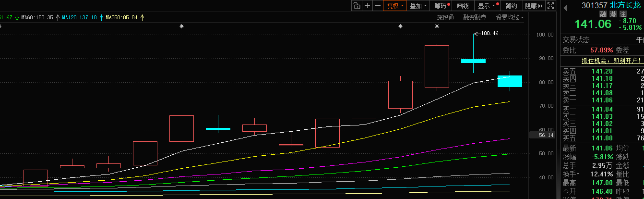This screenshot has height=199, width=644.
Task: Toggle the 隐藏 hide panel button
Action: point(533,6)
